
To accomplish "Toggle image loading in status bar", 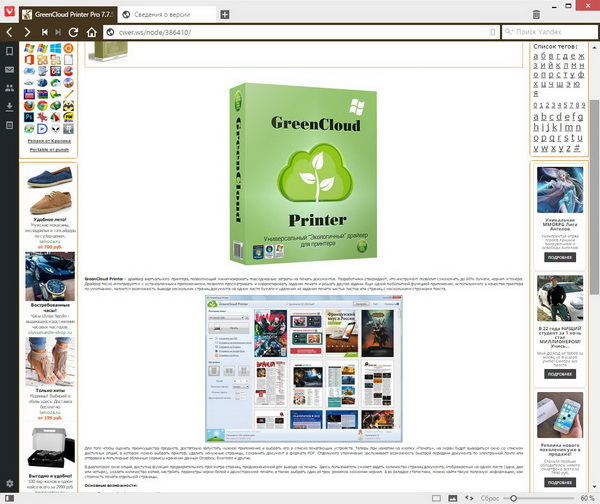I will (452, 497).
